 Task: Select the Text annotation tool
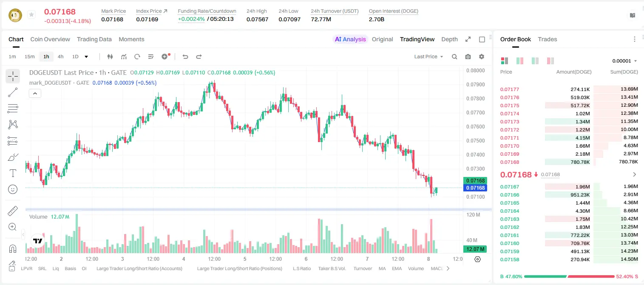coord(13,173)
